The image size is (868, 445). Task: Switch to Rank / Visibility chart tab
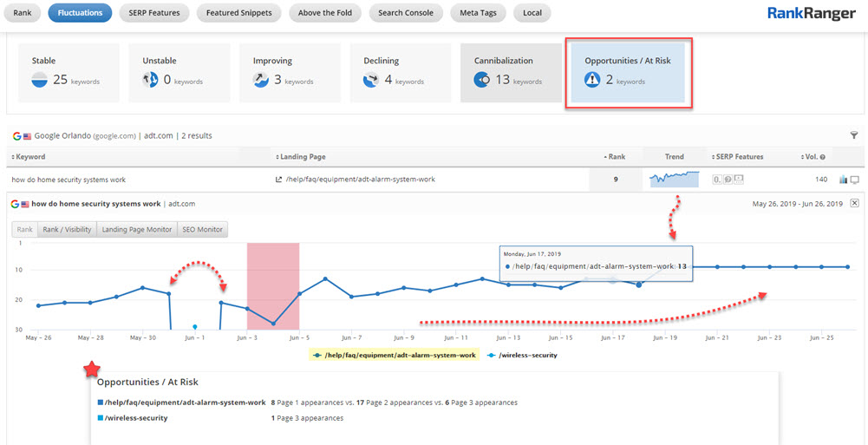[x=67, y=229]
